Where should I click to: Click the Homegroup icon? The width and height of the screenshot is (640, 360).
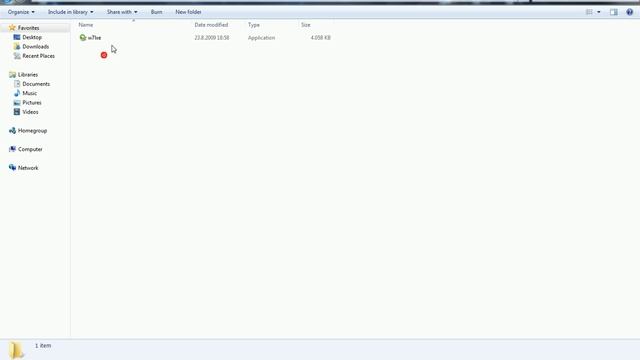12,131
